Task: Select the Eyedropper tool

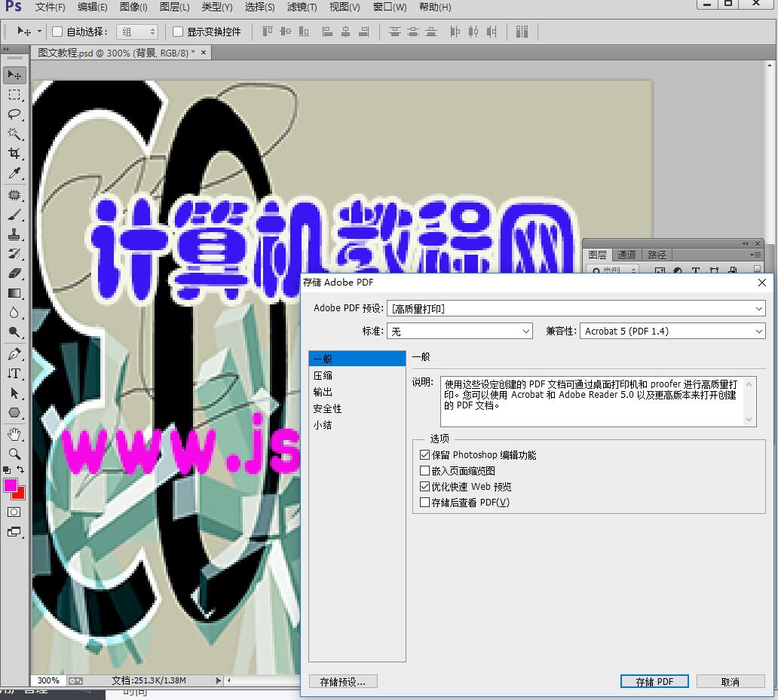Action: pyautogui.click(x=14, y=173)
